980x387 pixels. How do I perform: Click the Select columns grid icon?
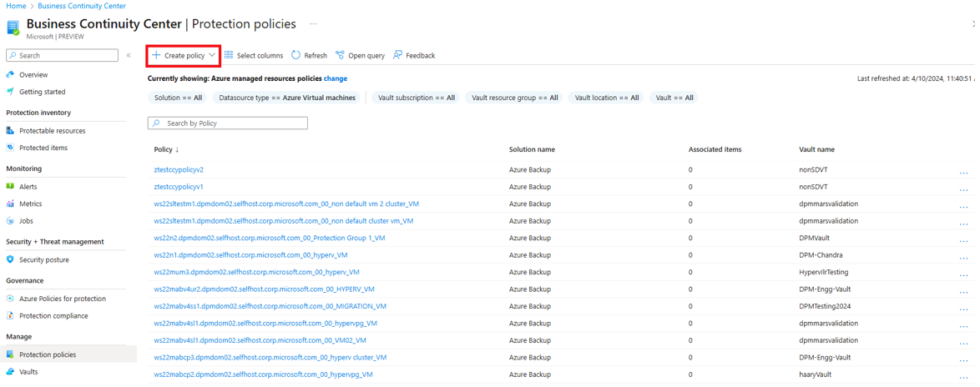click(229, 56)
